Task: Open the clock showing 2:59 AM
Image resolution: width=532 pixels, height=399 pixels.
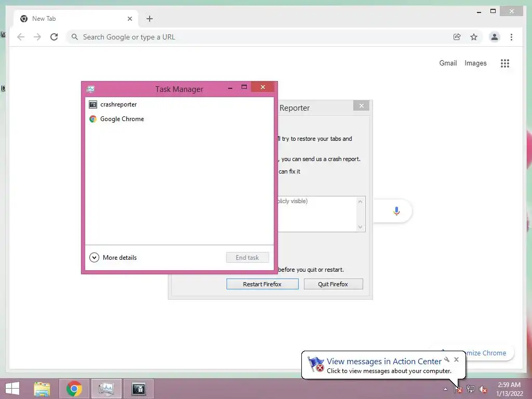Action: [509, 389]
